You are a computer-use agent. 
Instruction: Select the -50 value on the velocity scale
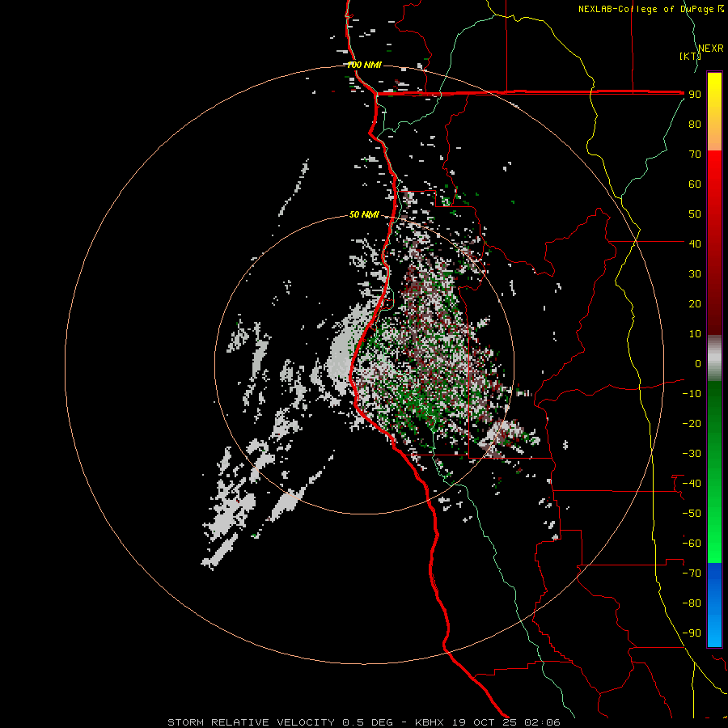click(692, 514)
